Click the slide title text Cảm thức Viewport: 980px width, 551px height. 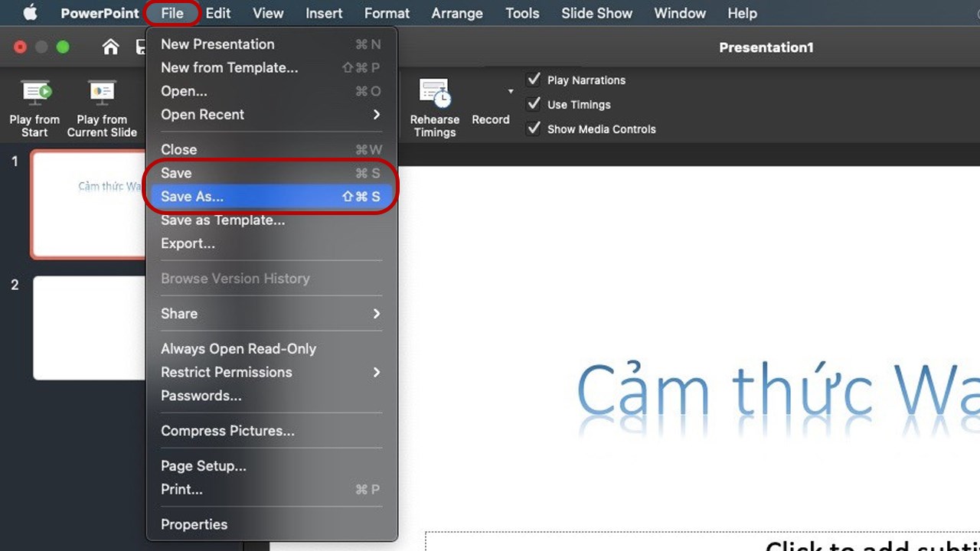click(725, 391)
